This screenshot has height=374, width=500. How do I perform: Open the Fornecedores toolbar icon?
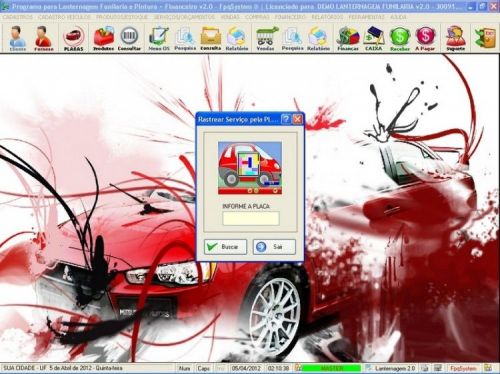(x=44, y=39)
